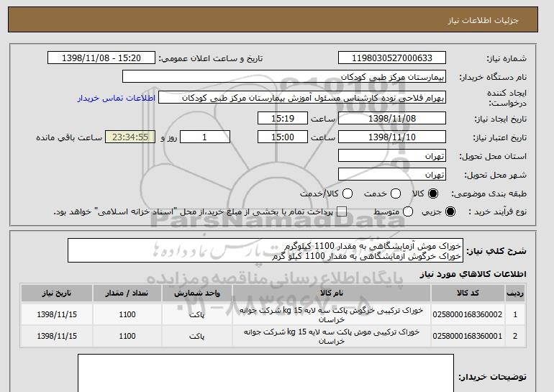Select the جزیی purchase type radio

[x=450, y=211]
